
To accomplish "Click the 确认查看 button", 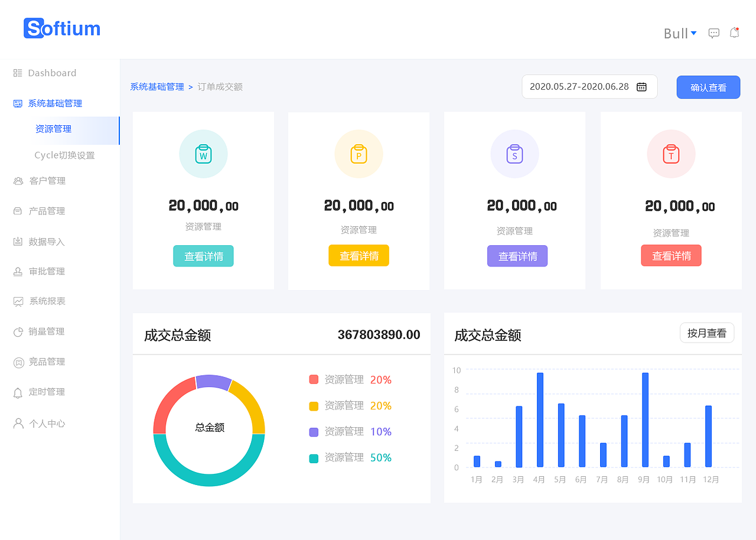I will click(708, 87).
